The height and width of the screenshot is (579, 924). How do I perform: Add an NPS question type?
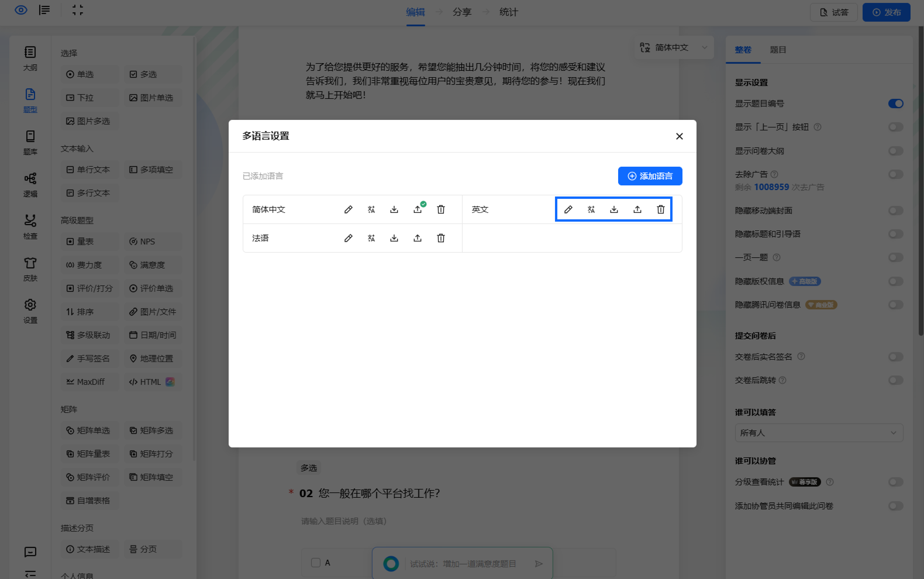(x=153, y=242)
